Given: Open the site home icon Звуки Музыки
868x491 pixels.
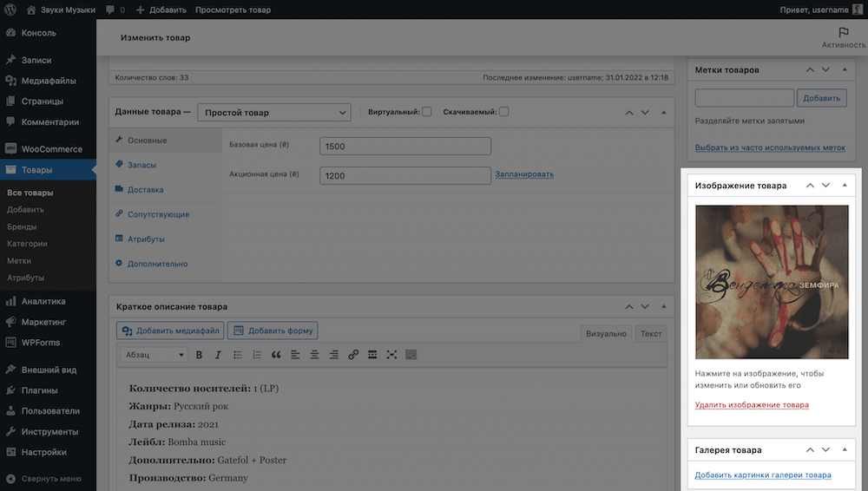Looking at the screenshot, I should (31, 10).
